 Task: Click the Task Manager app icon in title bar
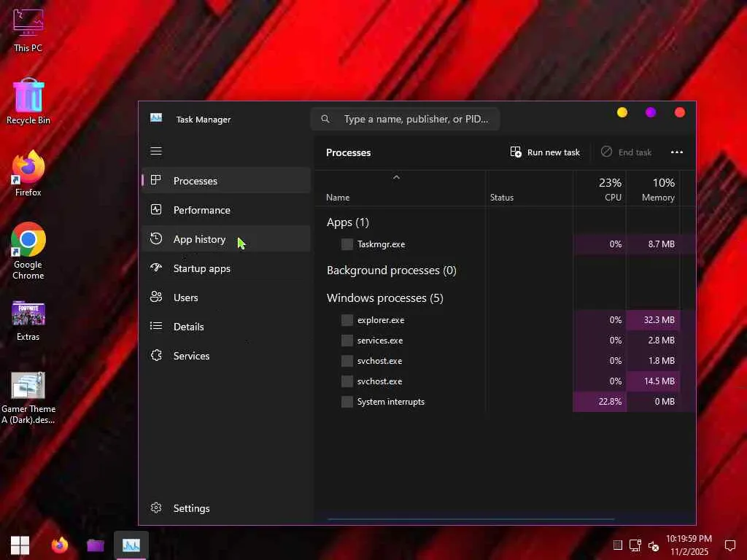click(x=156, y=117)
